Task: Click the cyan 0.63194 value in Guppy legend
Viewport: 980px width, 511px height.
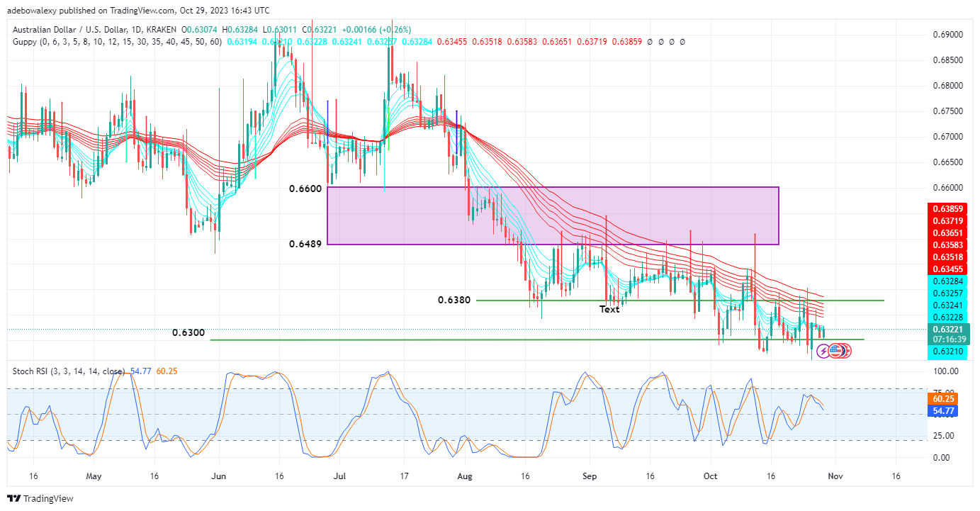Action: point(242,42)
